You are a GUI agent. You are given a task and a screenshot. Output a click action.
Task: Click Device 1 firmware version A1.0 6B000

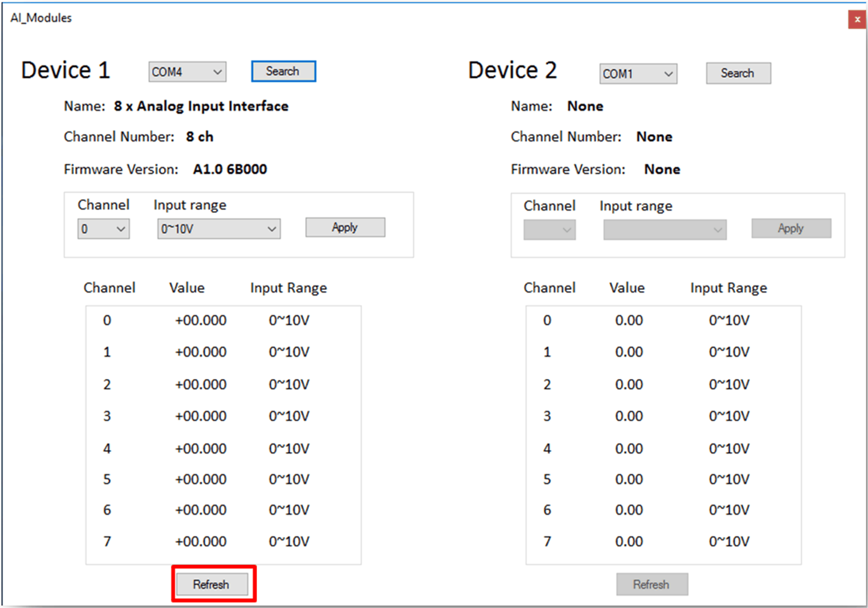(230, 169)
